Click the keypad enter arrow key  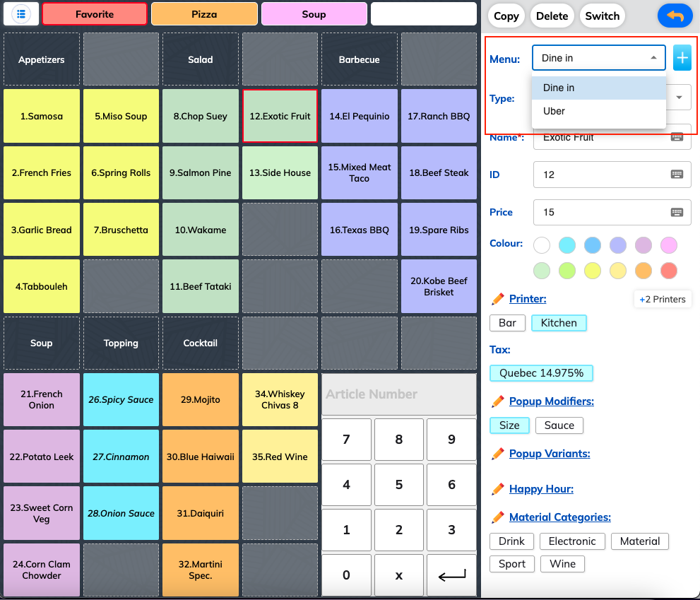[x=451, y=575]
